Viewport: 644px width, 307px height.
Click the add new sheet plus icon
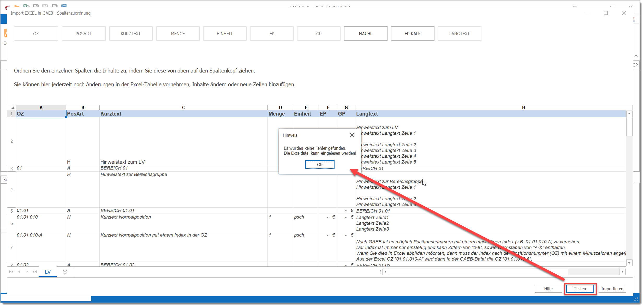[x=65, y=272]
